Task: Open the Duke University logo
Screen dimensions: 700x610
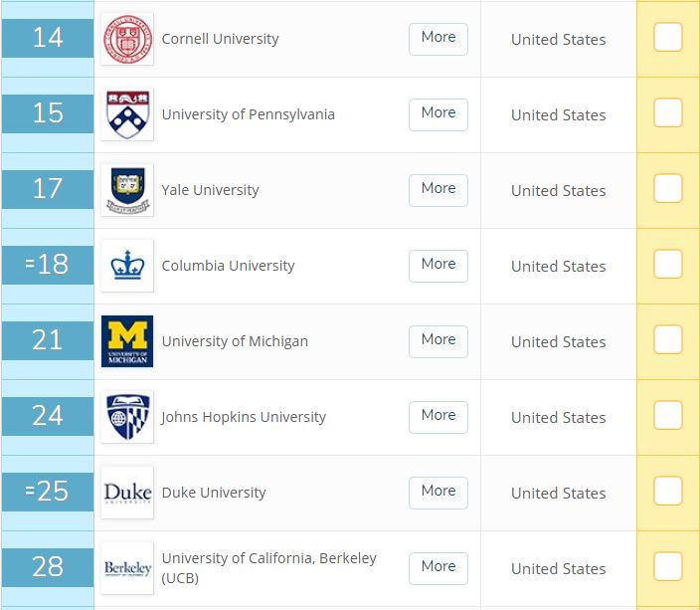Action: point(127,493)
